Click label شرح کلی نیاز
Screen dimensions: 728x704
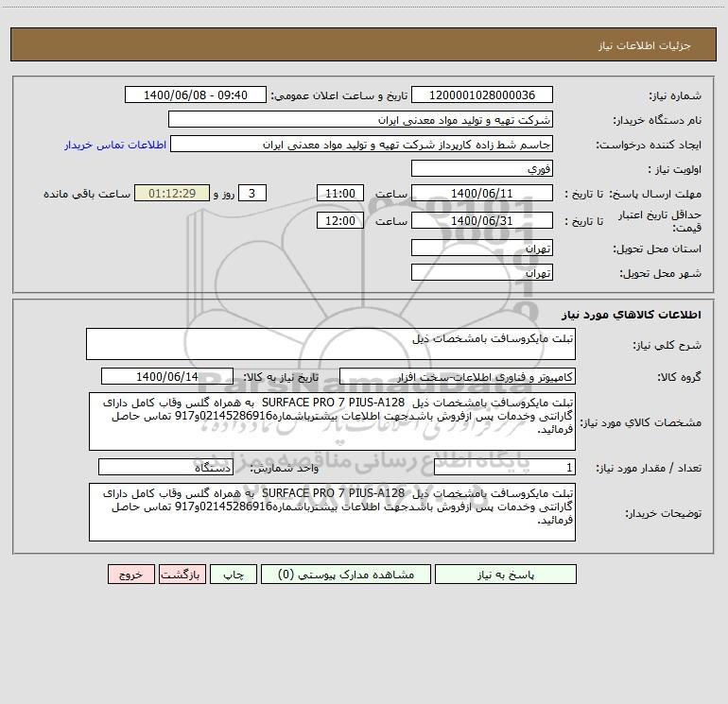pyautogui.click(x=667, y=345)
